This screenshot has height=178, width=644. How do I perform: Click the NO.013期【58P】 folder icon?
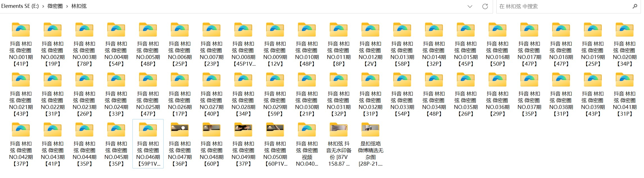pyautogui.click(x=402, y=30)
